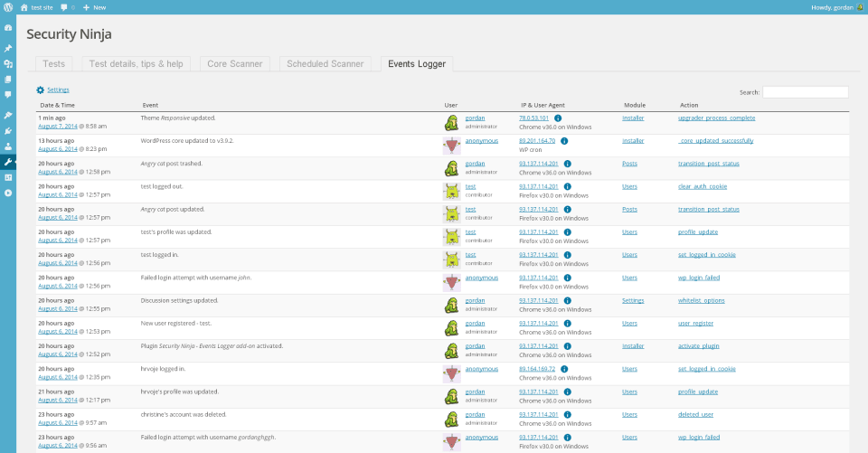868x453 pixels.
Task: Open Dashboard from the sidebar
Action: pyautogui.click(x=8, y=28)
